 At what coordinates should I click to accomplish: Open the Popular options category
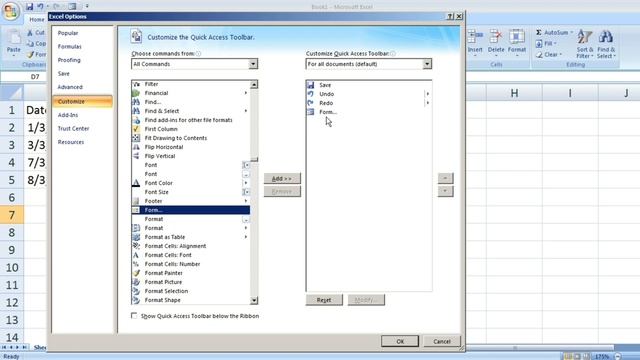click(68, 33)
